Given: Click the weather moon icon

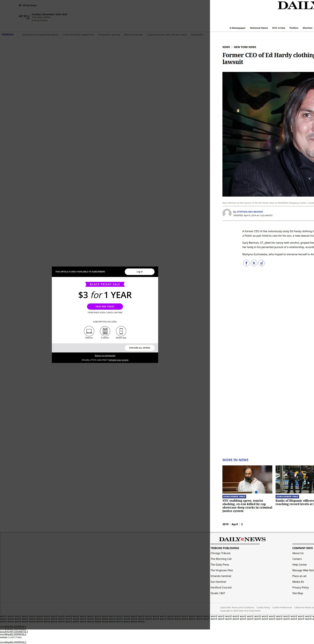Looking at the screenshot, I should tap(28, 17).
